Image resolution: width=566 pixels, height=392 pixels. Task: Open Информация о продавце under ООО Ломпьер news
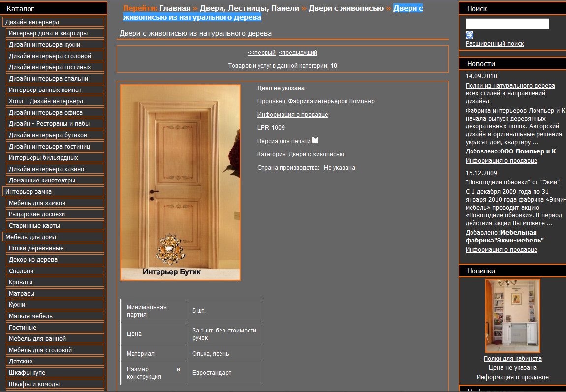[x=501, y=161]
